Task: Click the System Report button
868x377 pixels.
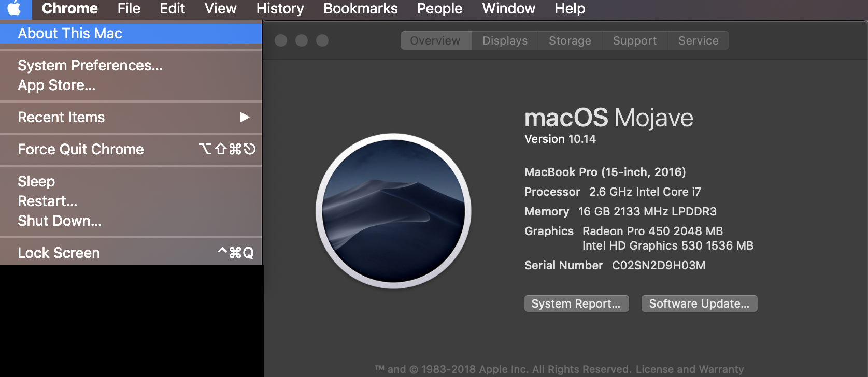Action: (576, 304)
